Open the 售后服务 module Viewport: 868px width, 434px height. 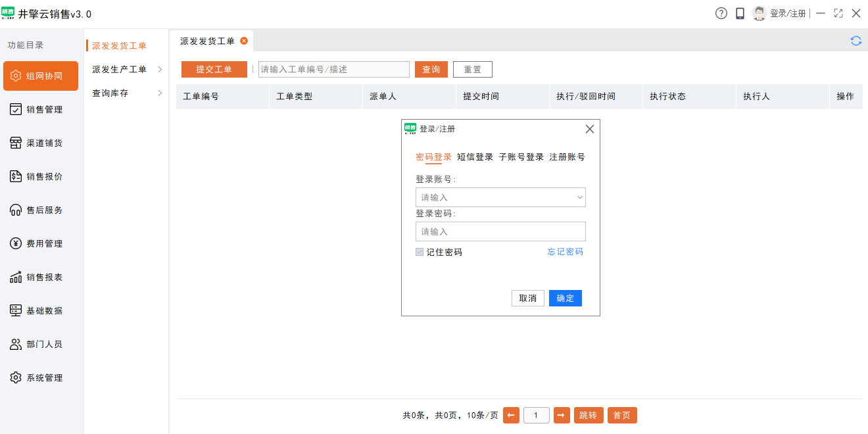coord(40,210)
